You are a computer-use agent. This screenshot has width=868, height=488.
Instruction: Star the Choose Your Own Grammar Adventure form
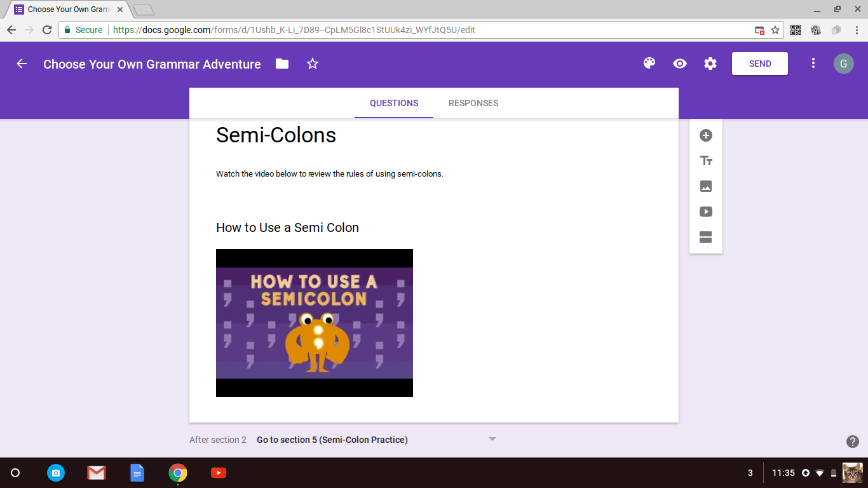pyautogui.click(x=313, y=64)
